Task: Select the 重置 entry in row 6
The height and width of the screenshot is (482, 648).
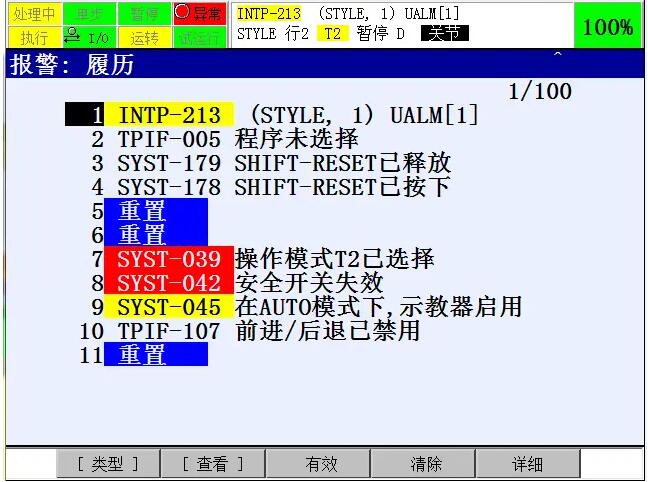Action: (x=155, y=234)
